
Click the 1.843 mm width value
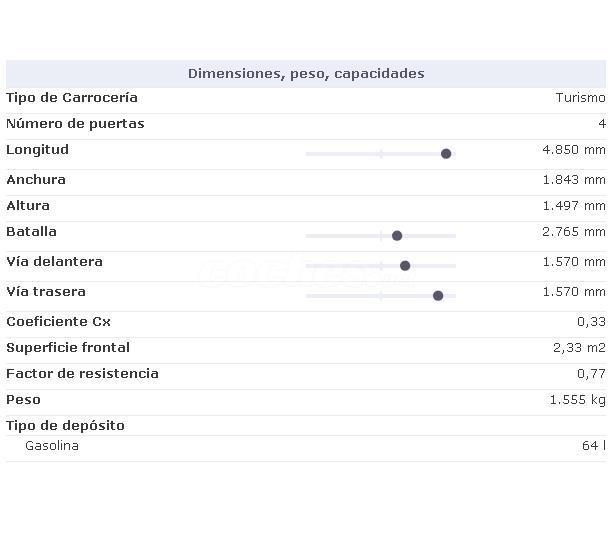[x=573, y=180]
